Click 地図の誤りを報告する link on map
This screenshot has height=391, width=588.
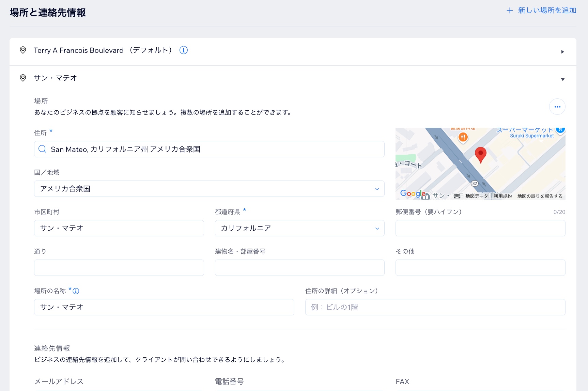tap(540, 196)
